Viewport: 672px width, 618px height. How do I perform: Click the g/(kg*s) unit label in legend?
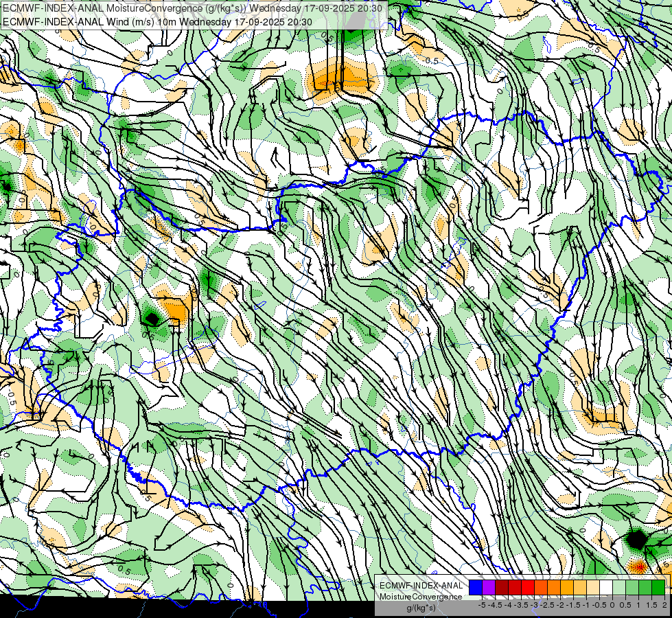[421, 608]
